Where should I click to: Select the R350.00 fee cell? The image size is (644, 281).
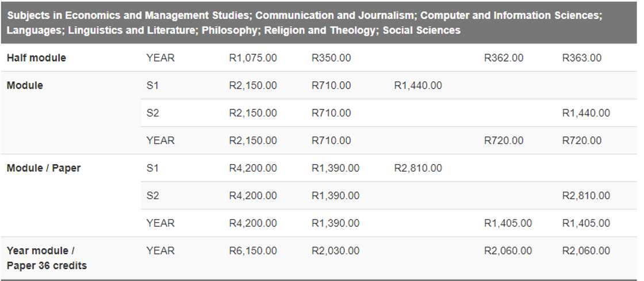click(331, 58)
